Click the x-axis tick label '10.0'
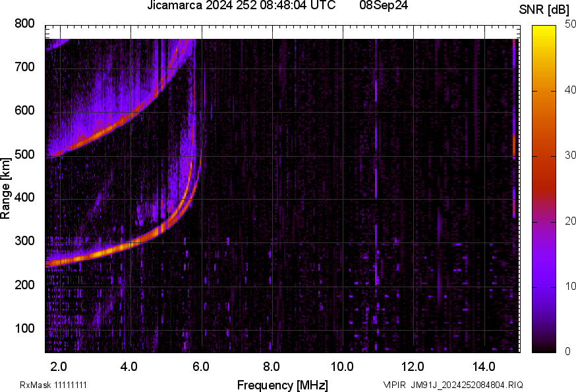Image resolution: width=576 pixels, height=392 pixels. point(342,366)
